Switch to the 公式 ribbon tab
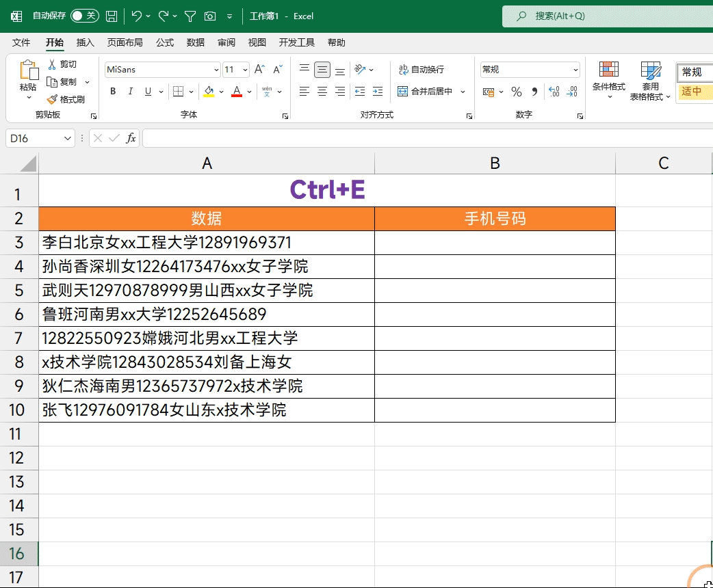Viewport: 713px width, 588px height. pyautogui.click(x=165, y=42)
